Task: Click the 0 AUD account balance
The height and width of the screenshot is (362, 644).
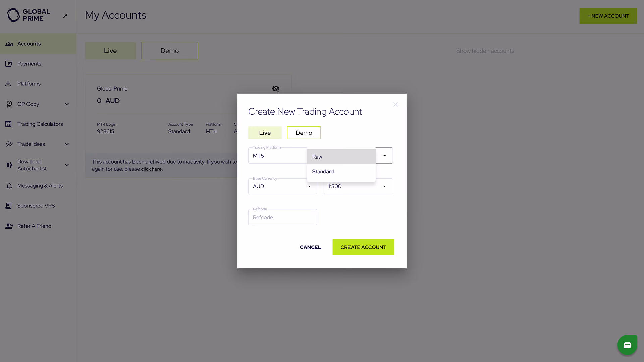Action: pyautogui.click(x=108, y=101)
